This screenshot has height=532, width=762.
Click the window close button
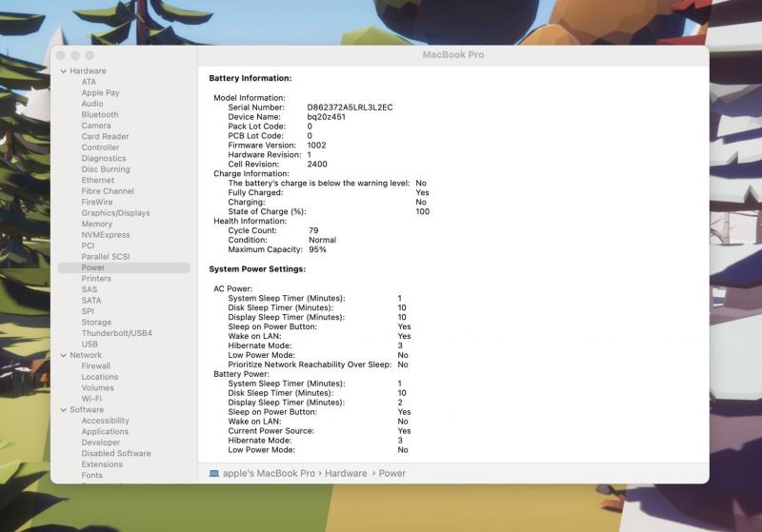(x=61, y=55)
